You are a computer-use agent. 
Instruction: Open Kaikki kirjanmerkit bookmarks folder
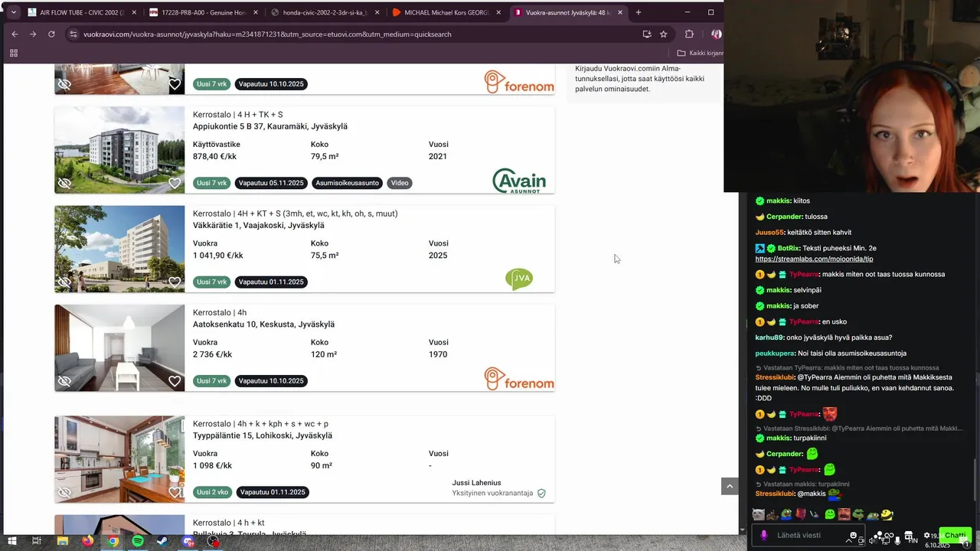pyautogui.click(x=700, y=53)
